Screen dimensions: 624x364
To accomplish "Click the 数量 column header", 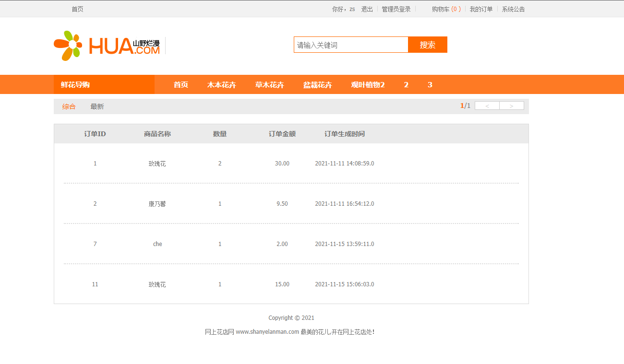I will [220, 134].
